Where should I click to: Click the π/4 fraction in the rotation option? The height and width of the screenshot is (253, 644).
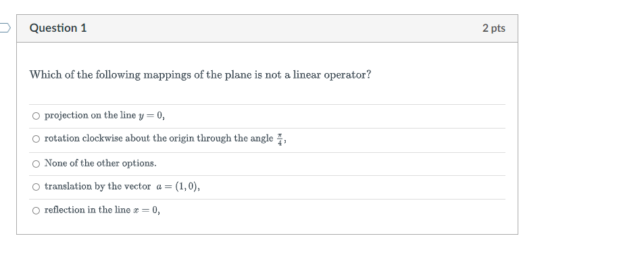coord(280,139)
